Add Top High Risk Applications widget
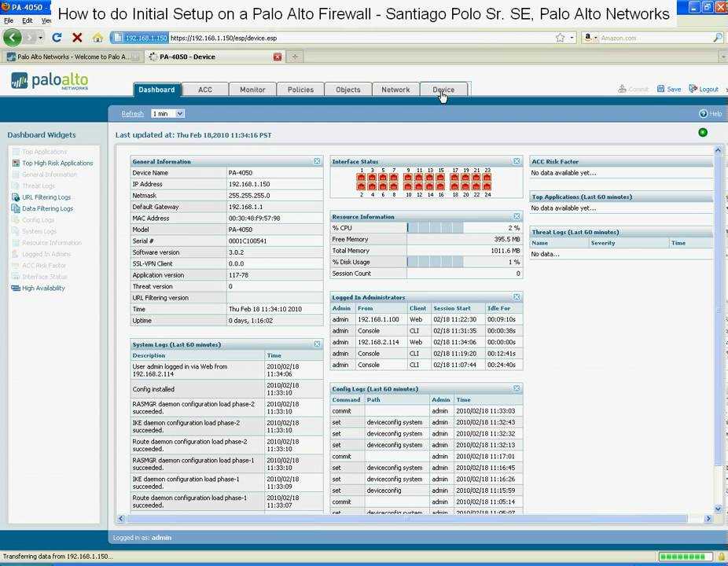The image size is (728, 566). point(57,163)
